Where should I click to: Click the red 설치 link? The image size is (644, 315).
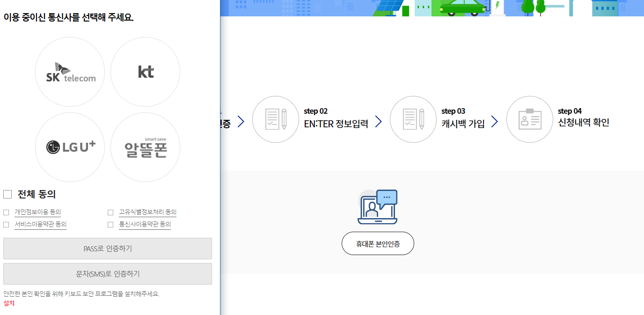(9, 303)
